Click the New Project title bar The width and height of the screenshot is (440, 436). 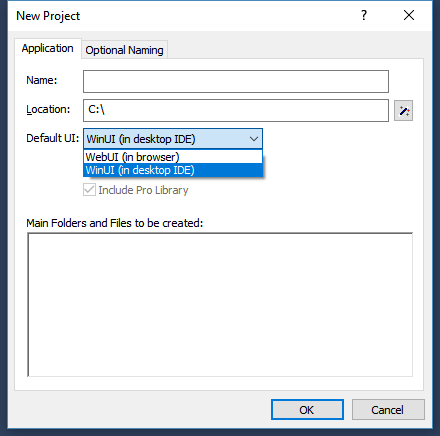point(183,16)
